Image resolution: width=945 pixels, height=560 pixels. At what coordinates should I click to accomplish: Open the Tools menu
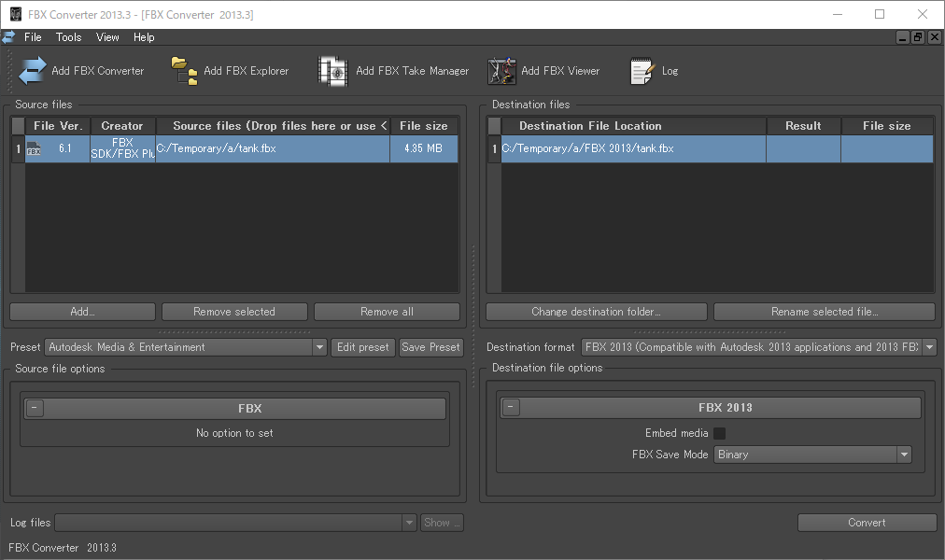tap(69, 37)
